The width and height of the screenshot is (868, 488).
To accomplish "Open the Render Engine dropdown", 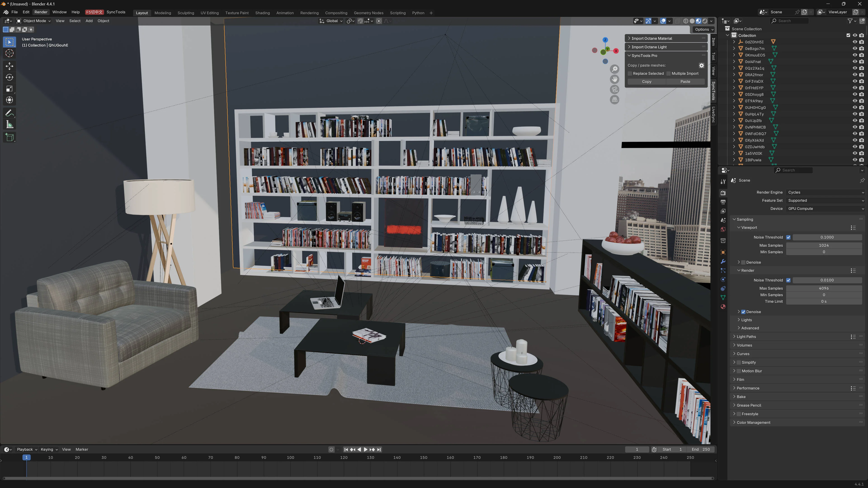I will pyautogui.click(x=826, y=192).
